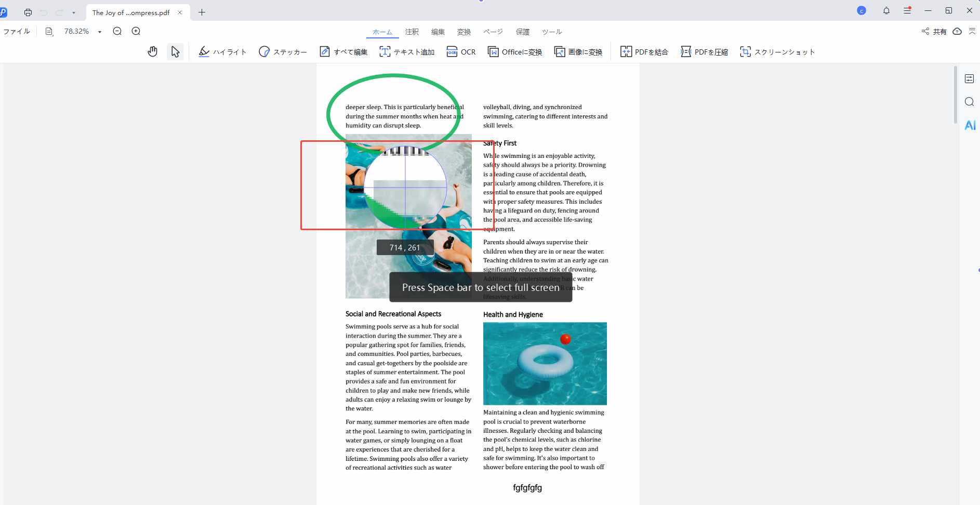Open the hamburger menu with red dot

(x=907, y=10)
